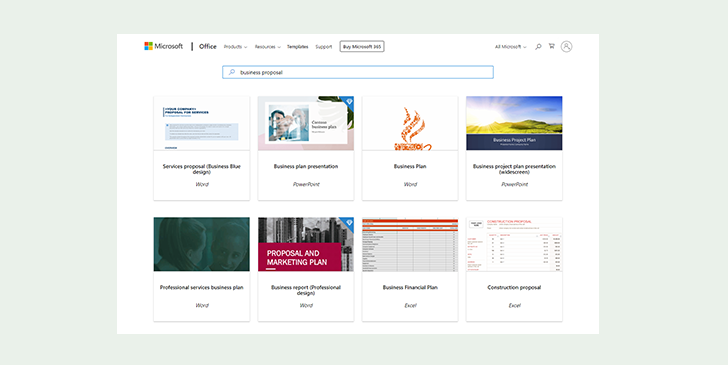Click 'Word' label under Services proposal
This screenshot has width=728, height=365.
point(202,184)
